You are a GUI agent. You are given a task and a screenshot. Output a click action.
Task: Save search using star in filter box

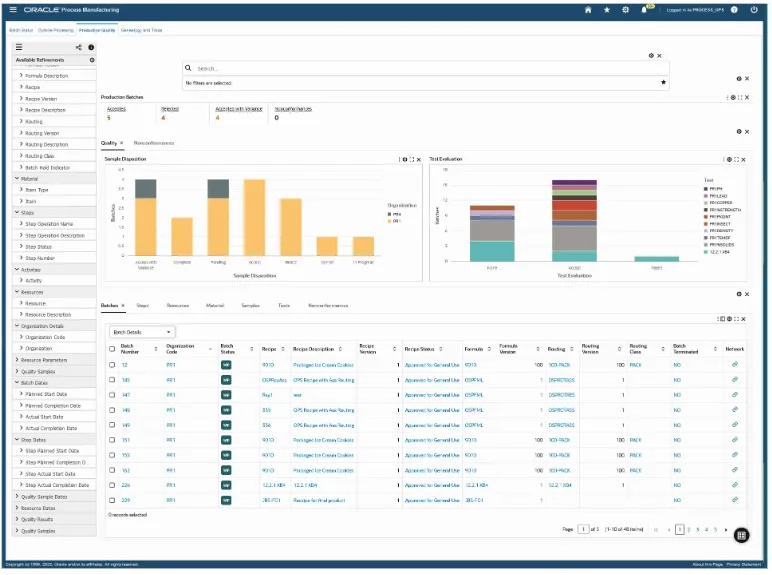coord(663,82)
